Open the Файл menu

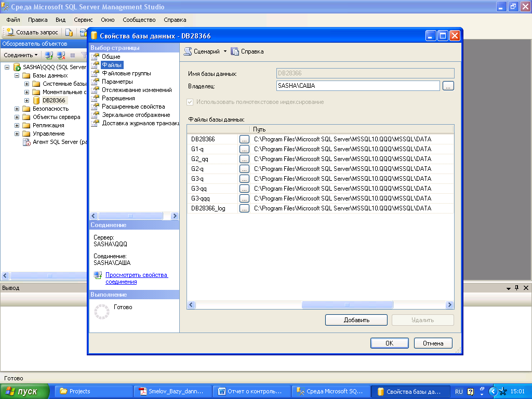(13, 20)
